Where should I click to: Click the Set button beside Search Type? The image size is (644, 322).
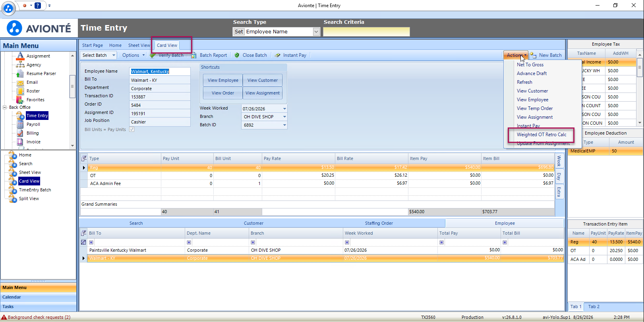pos(239,32)
